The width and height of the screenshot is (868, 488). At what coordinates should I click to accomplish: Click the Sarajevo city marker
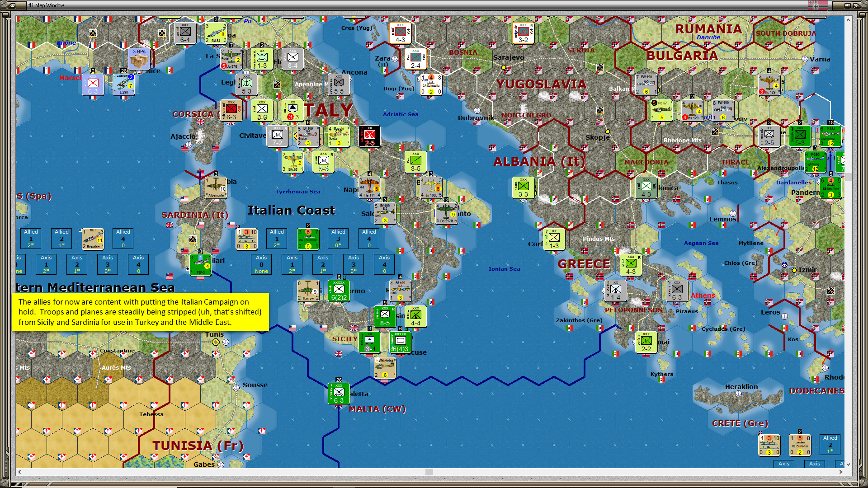tap(504, 67)
